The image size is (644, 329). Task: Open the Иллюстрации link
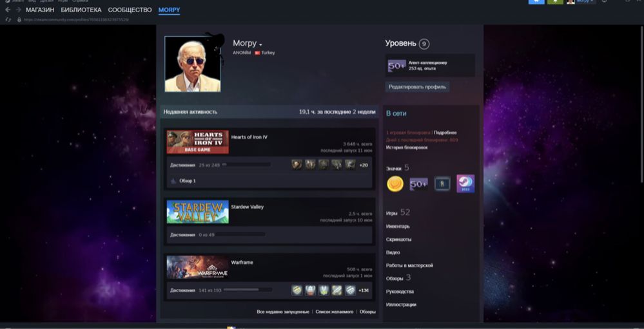(401, 305)
